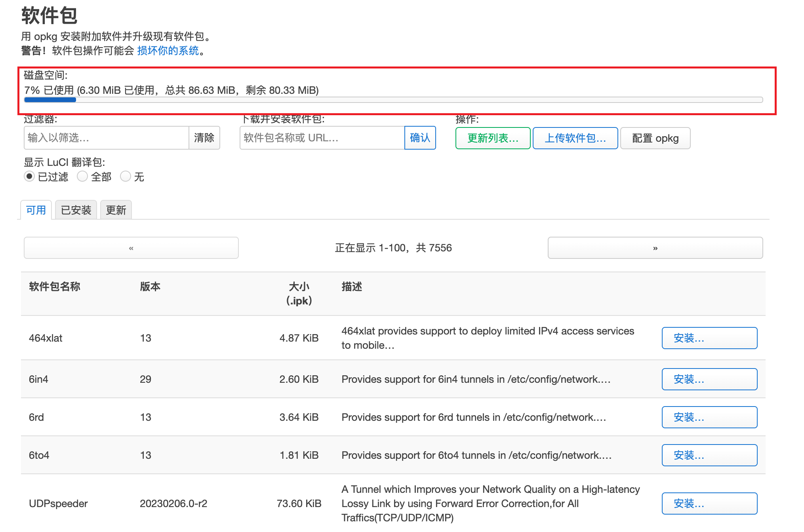804x532 pixels.
Task: Open the 更新 tab
Action: [x=116, y=210]
